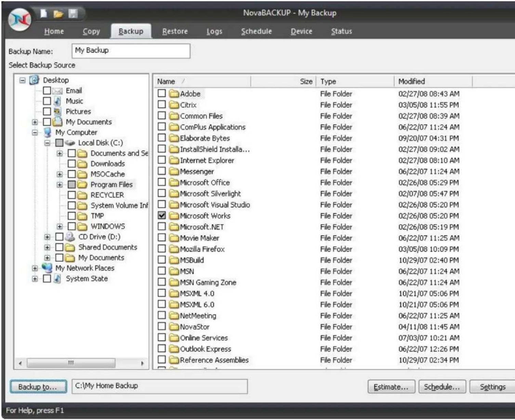Check the Adobe folder checkbox
Screen dimensions: 515x420
tap(162, 93)
